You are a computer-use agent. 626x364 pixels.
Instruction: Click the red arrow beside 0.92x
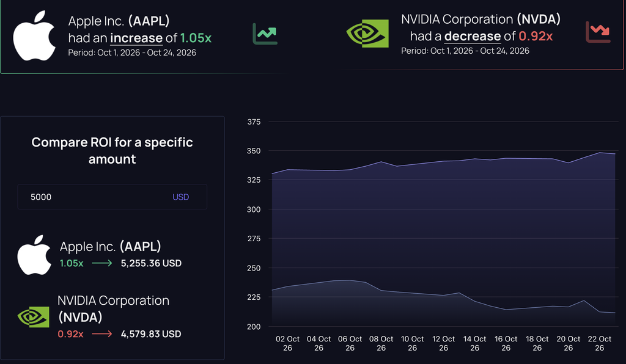click(x=102, y=333)
